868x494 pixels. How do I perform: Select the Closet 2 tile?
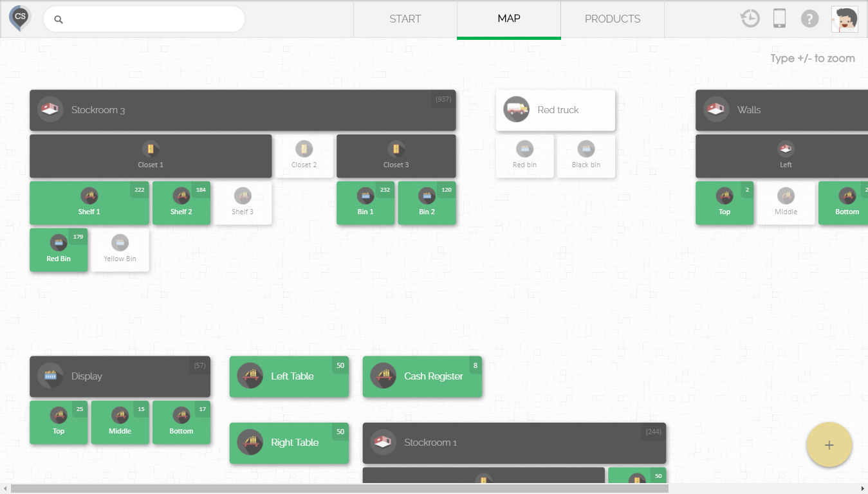coord(304,156)
